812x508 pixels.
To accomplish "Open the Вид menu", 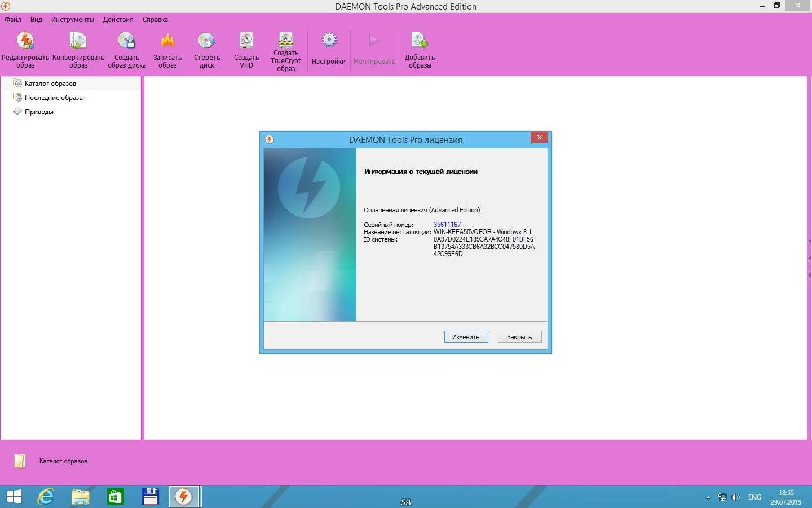I will coord(36,19).
